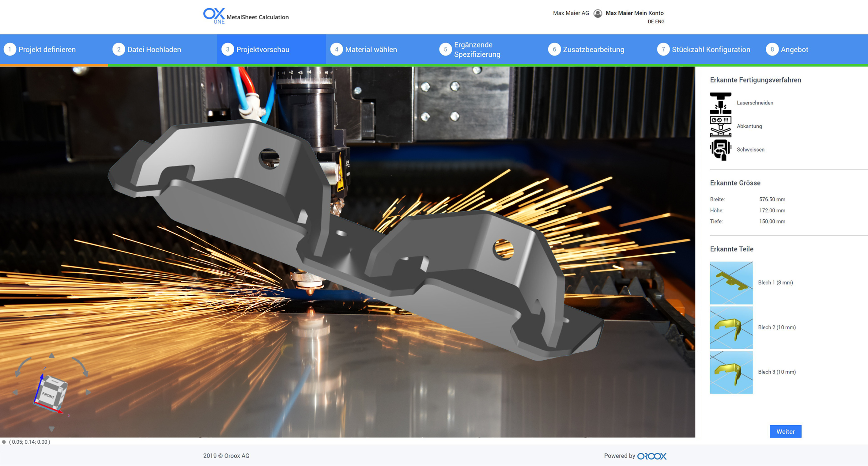The width and height of the screenshot is (868, 466).
Task: Open step 4 Material wählen
Action: 371,50
